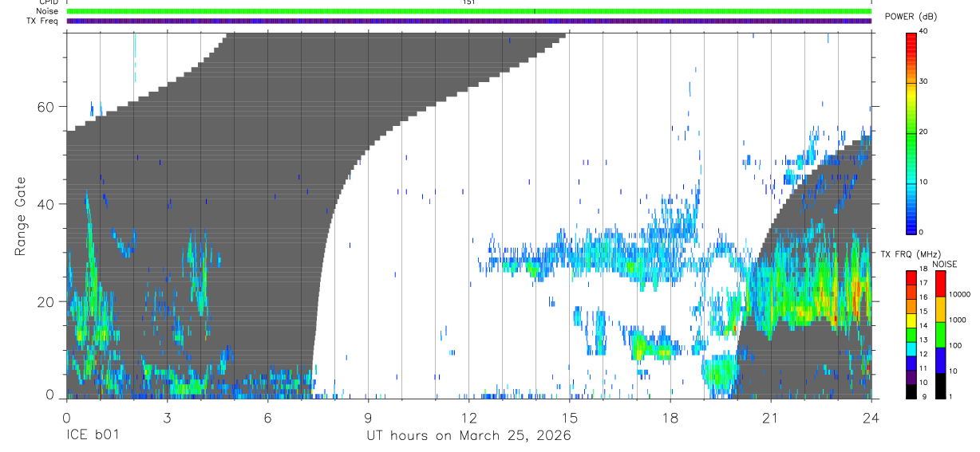
Task: Click the '1000' tick on the NOISE scale
Action: point(958,320)
